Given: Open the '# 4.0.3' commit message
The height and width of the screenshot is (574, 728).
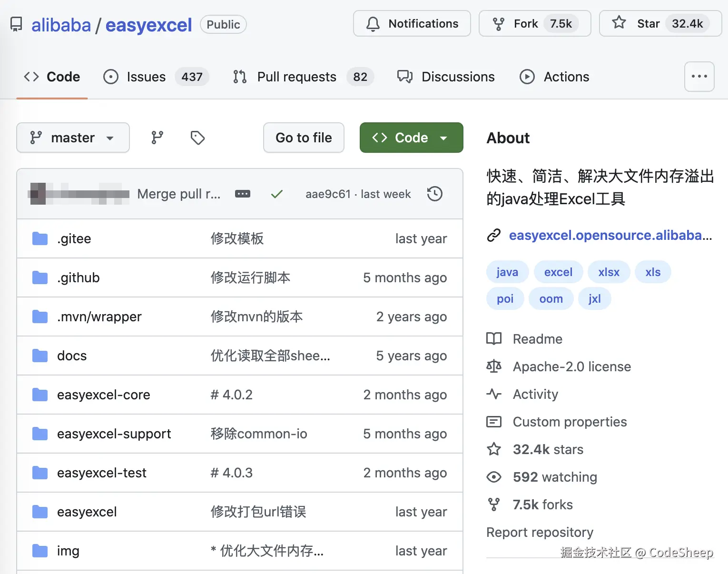Looking at the screenshot, I should tap(232, 473).
